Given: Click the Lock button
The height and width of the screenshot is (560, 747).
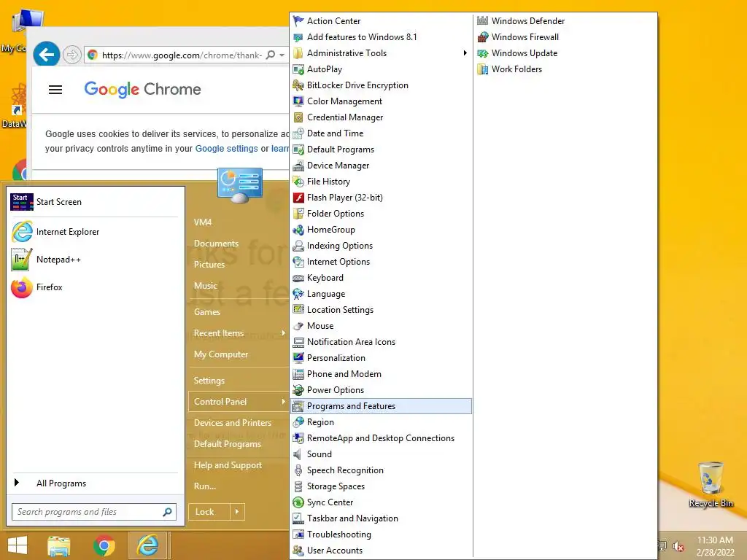Looking at the screenshot, I should pos(209,512).
